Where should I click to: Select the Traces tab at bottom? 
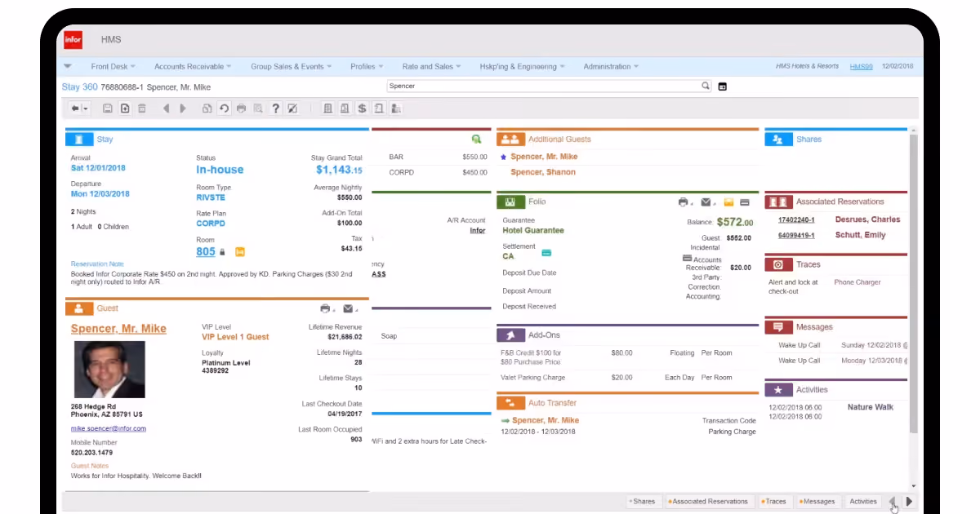774,502
